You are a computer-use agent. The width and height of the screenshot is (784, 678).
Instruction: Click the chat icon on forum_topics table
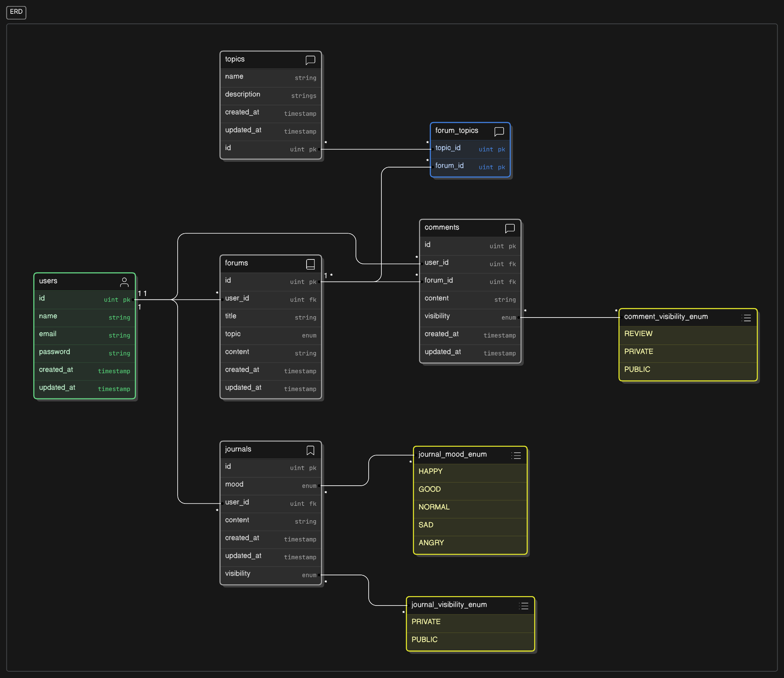click(499, 131)
